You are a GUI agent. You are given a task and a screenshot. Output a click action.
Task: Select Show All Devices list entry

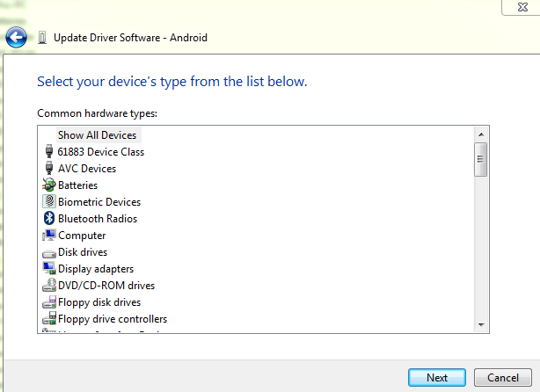(97, 135)
